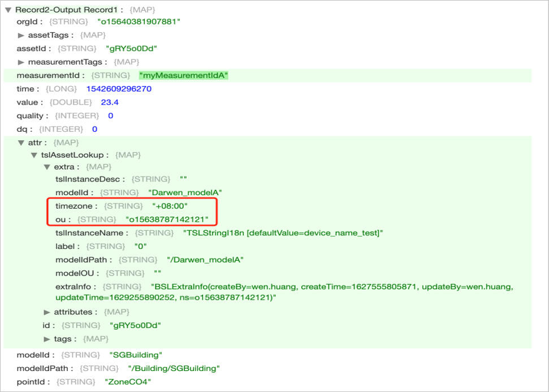
Task: Collapse the Record2-Output Record1 node
Action: coord(7,9)
